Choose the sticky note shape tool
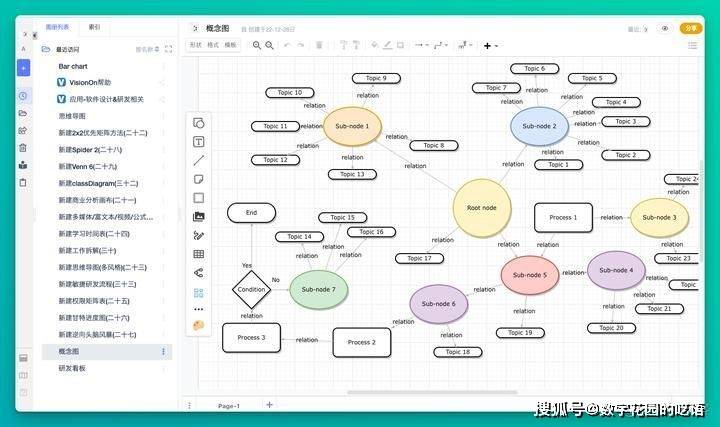The height and width of the screenshot is (427, 720). [x=198, y=179]
